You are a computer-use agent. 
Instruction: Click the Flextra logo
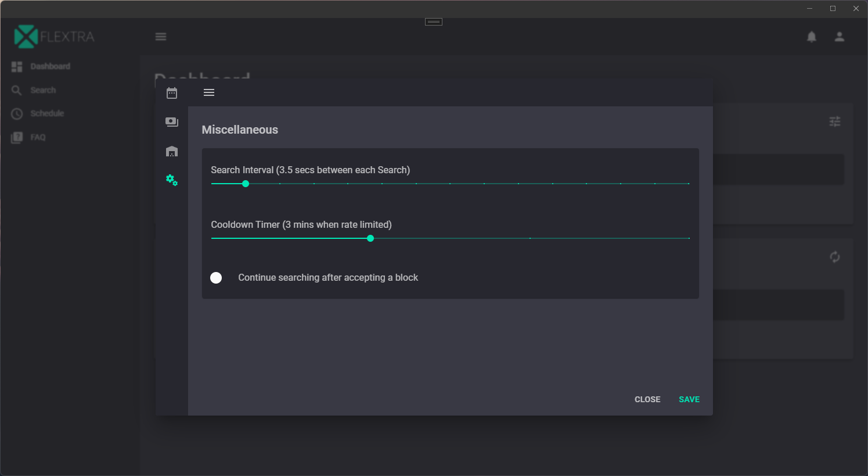point(55,37)
